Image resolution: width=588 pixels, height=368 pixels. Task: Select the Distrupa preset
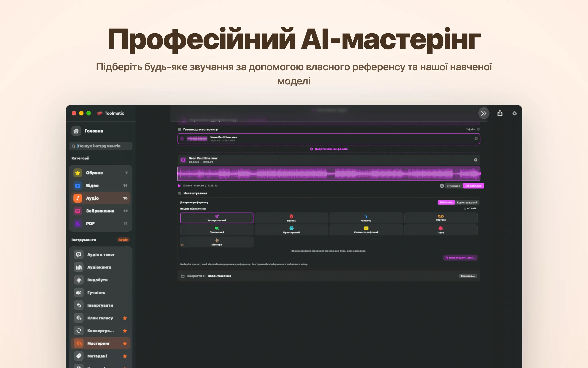click(217, 242)
